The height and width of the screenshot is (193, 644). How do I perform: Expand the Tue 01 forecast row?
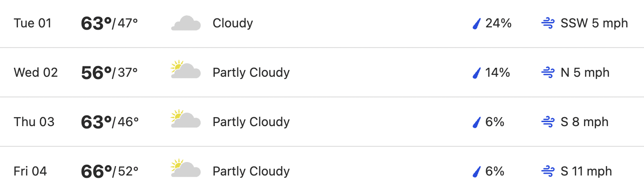[x=322, y=23]
